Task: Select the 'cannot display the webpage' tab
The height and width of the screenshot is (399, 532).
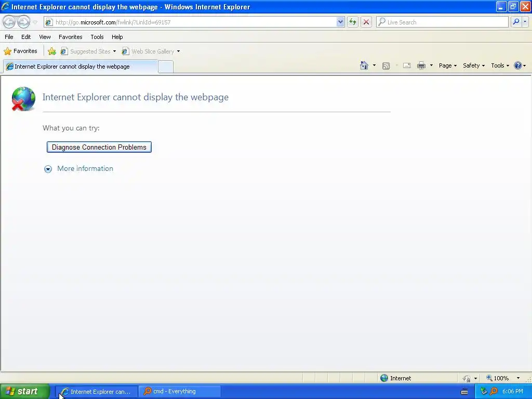Action: tap(81, 66)
